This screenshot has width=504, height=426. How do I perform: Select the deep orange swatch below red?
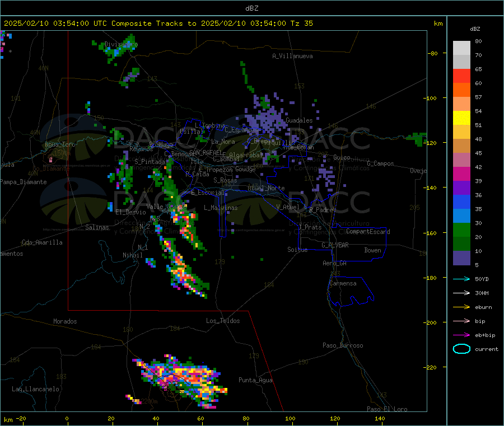coord(461,90)
